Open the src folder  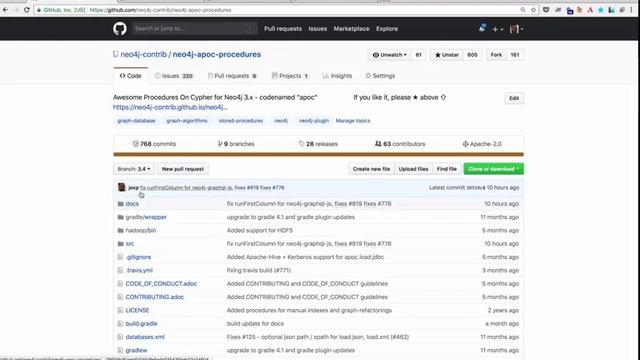(x=130, y=244)
